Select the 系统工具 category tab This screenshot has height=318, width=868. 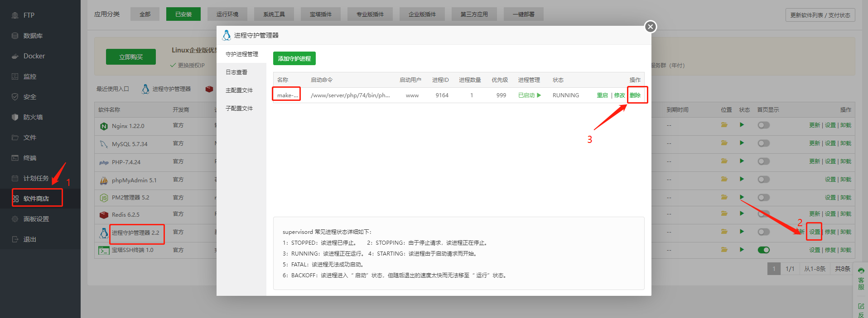coord(274,14)
